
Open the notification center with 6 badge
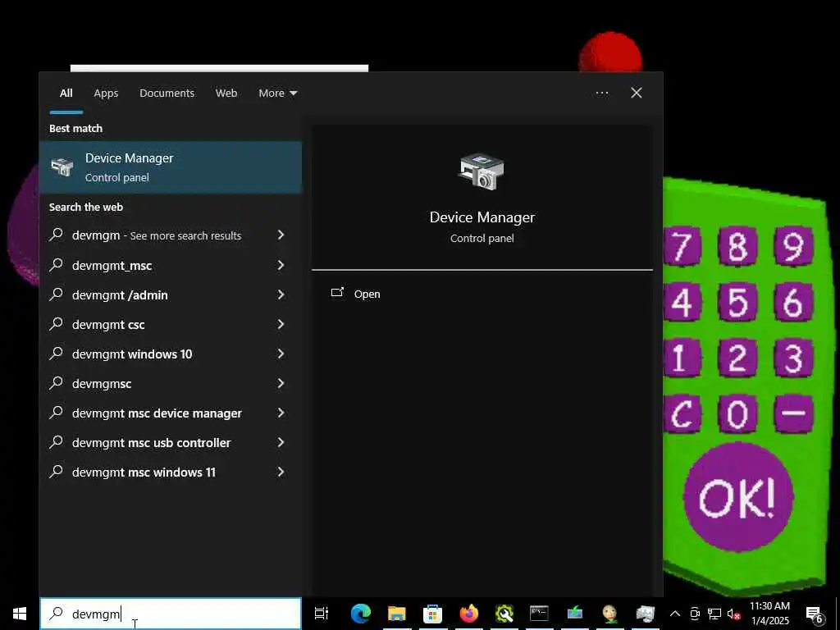pos(814,614)
